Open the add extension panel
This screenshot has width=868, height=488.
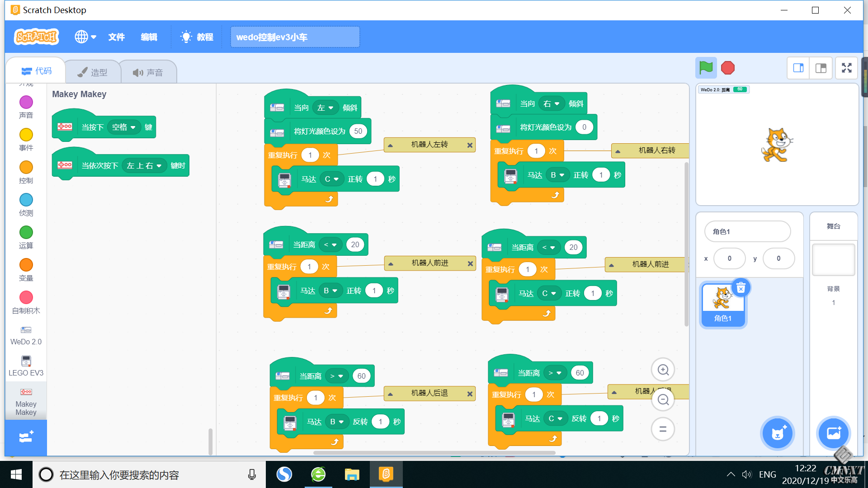[26, 437]
